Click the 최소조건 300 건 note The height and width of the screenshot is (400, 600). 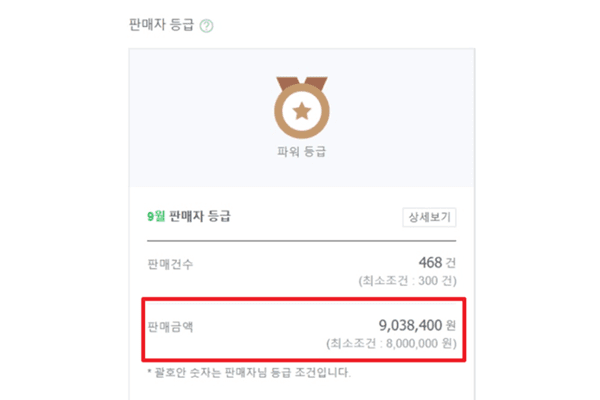[x=407, y=281]
